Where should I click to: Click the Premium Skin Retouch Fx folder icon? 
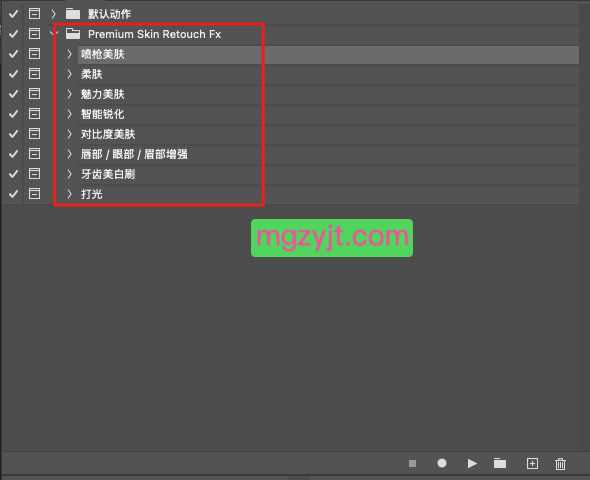coord(73,34)
